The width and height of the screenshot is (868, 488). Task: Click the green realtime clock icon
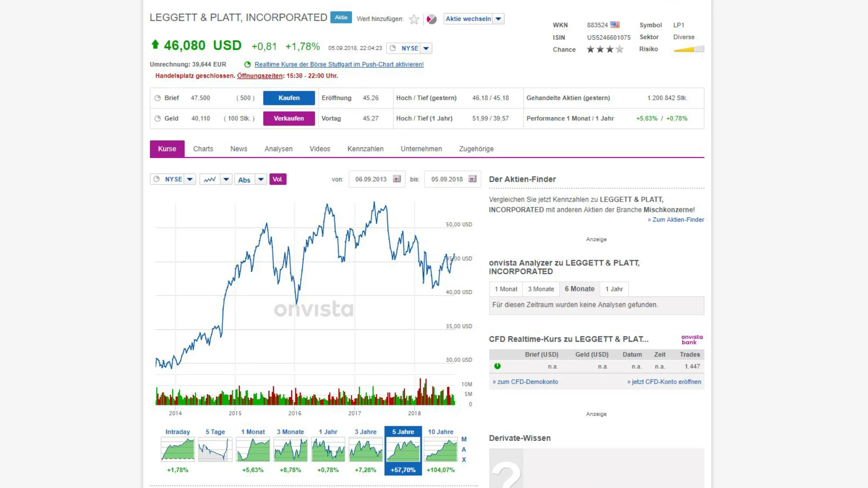(x=247, y=65)
